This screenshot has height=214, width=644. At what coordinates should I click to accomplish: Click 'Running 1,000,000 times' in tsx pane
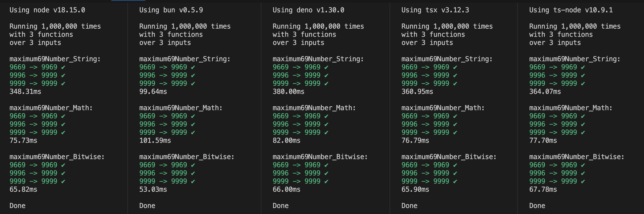coord(447,26)
